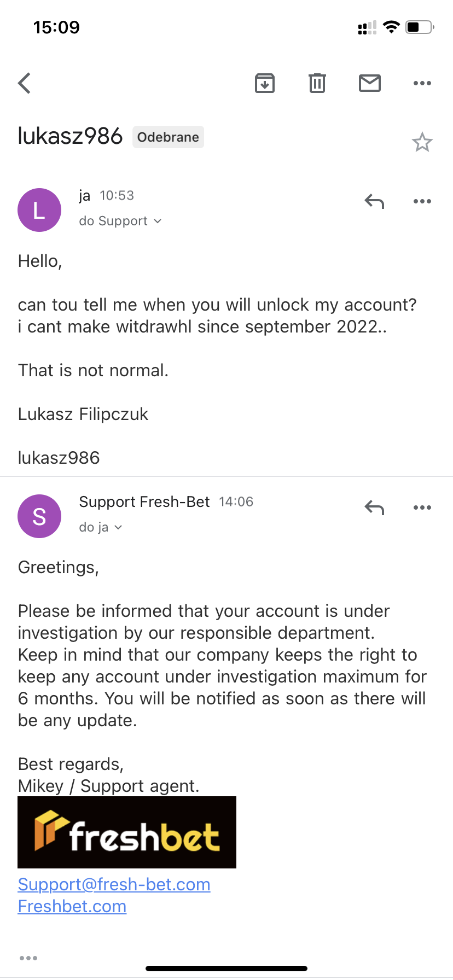Open more options for Support message
The image size is (453, 980).
(x=422, y=507)
